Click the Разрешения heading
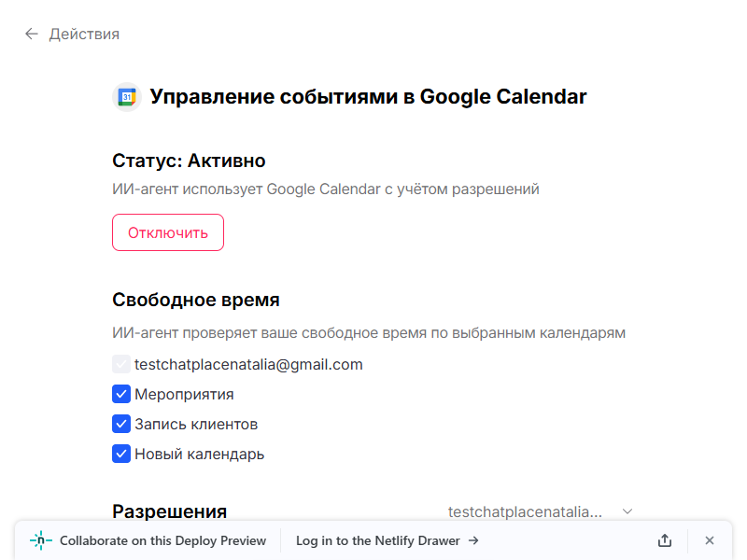This screenshot has height=560, width=747. pos(170,511)
